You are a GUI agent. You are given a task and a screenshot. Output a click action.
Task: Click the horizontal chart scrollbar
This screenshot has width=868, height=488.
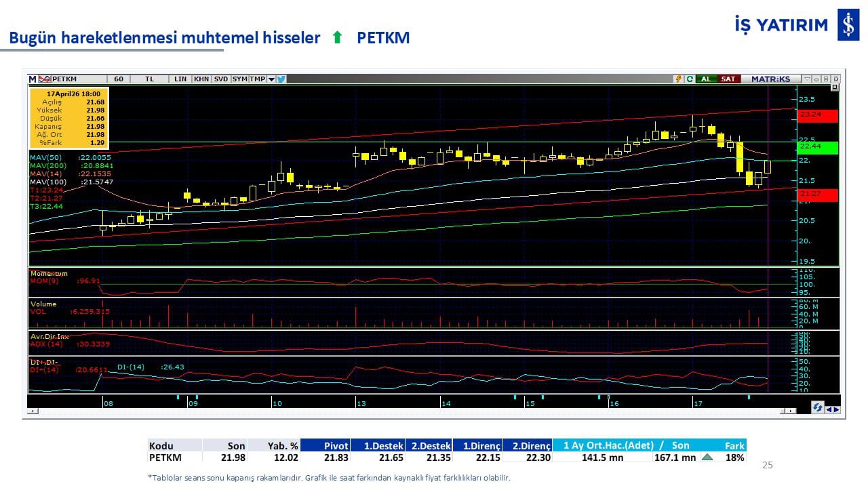[x=407, y=411]
